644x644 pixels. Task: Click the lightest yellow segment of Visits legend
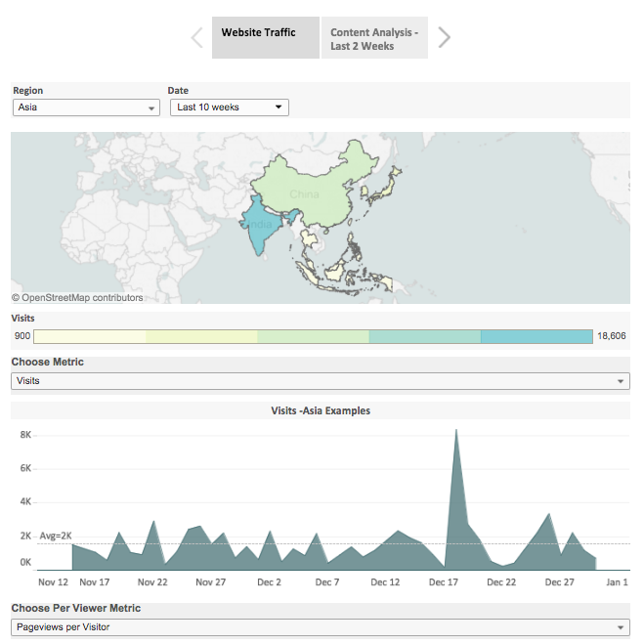pos(90,336)
